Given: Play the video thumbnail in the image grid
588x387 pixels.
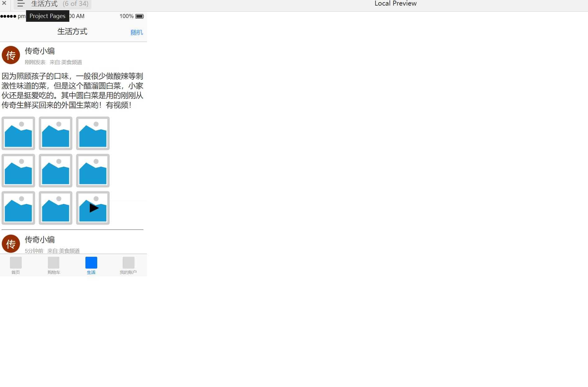Looking at the screenshot, I should tap(93, 208).
